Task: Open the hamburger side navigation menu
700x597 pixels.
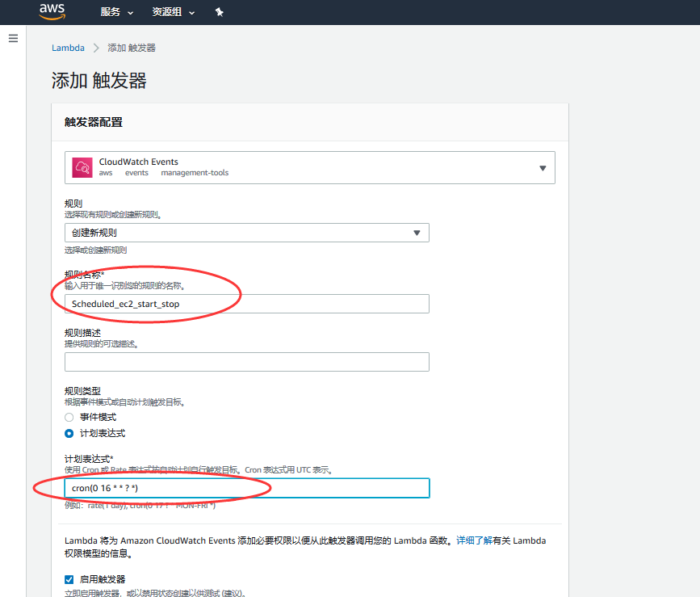Action: [x=13, y=39]
